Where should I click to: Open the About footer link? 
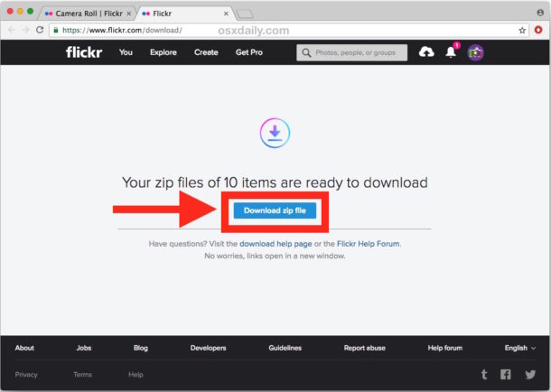tap(24, 348)
